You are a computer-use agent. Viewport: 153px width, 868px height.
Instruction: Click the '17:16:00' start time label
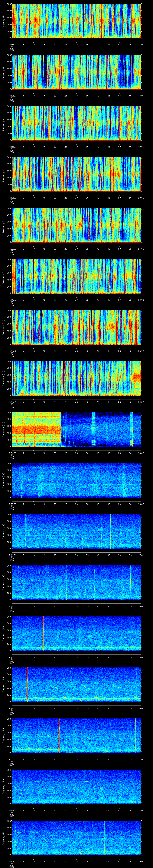tap(12, 44)
